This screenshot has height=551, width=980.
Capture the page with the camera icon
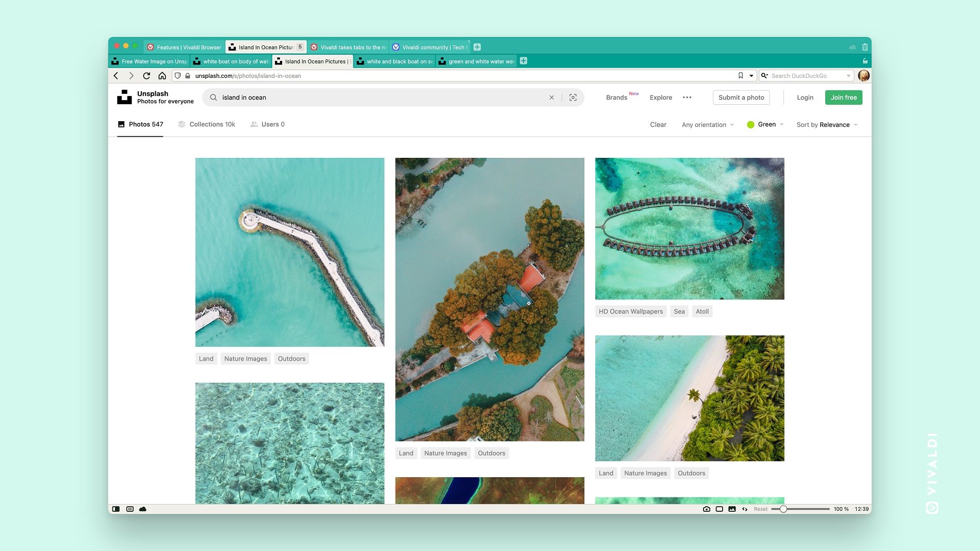(x=706, y=509)
